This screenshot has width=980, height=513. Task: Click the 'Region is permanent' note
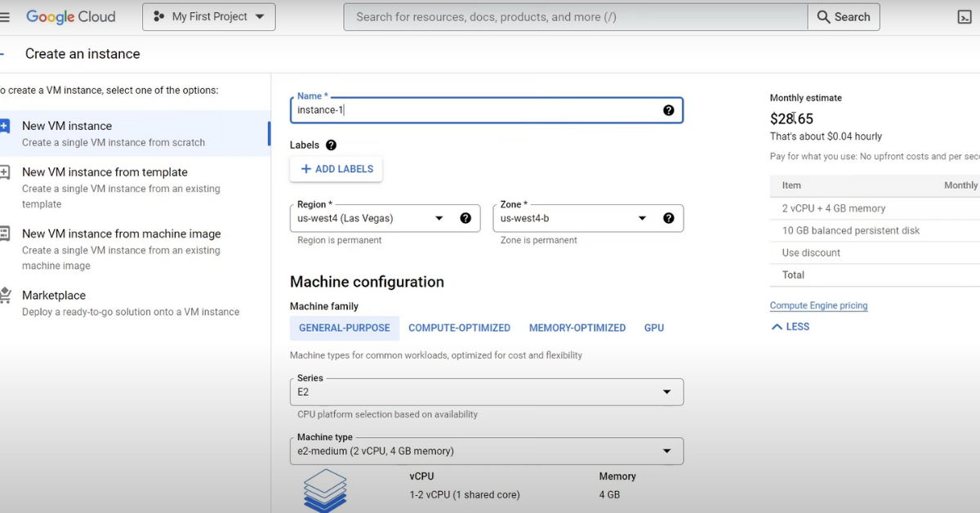339,240
